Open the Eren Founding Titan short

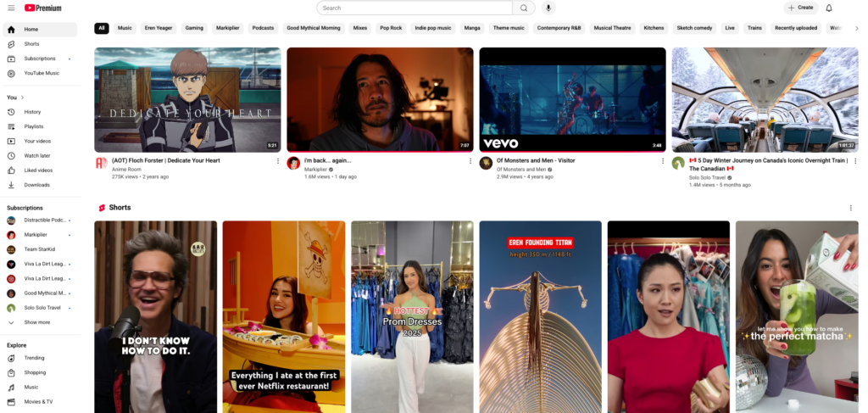540,316
